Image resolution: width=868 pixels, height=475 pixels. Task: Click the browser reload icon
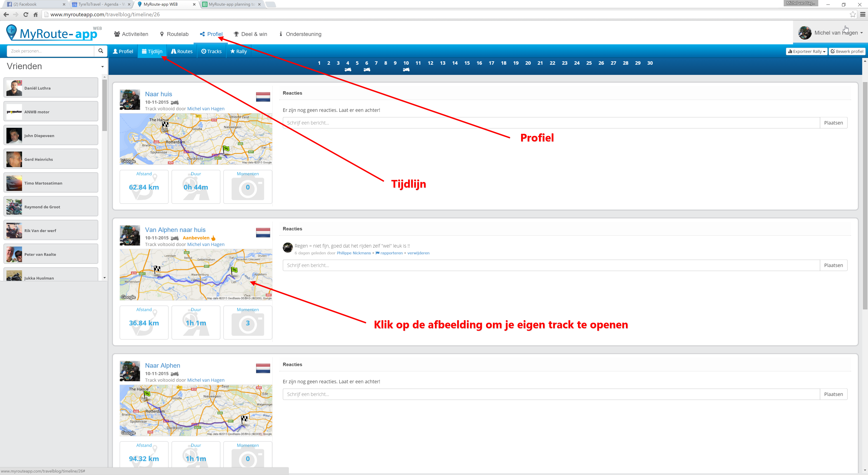pos(26,14)
